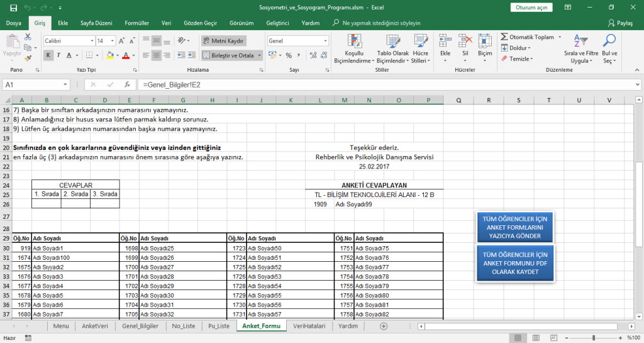Toggle underline A formatting

[x=69, y=55]
